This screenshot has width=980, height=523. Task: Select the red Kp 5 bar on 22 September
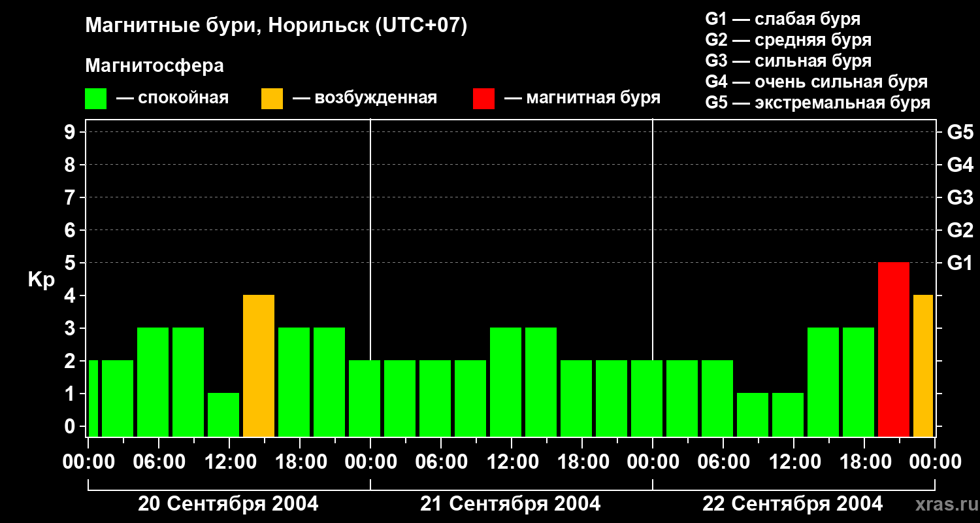pyautogui.click(x=894, y=349)
